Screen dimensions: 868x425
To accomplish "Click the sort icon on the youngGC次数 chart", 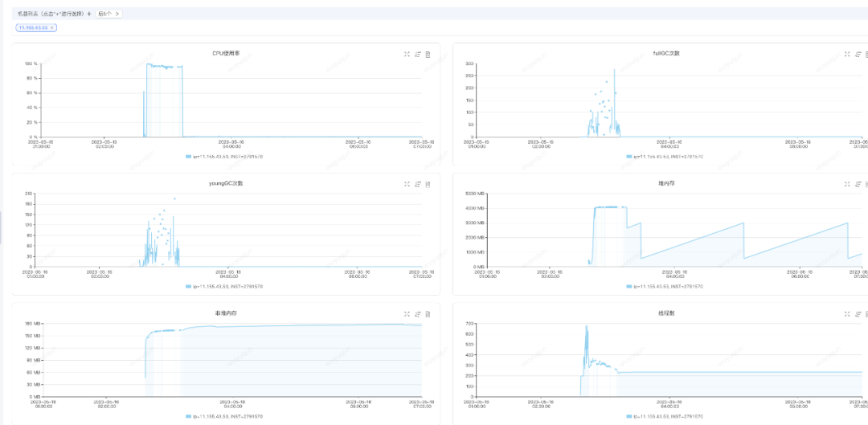I will tap(417, 184).
